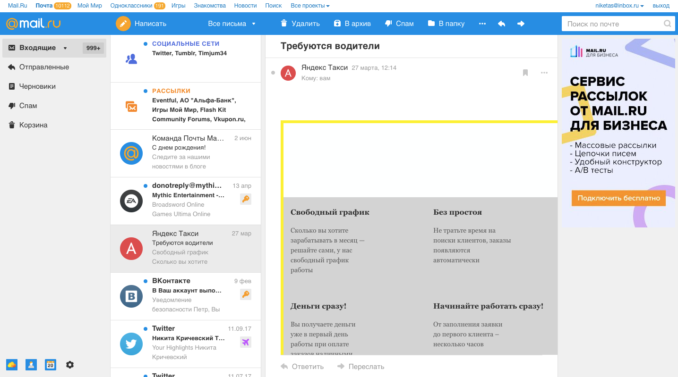Click the Кому: вам recipient line
Screen dimensions: 678x377
316,78
